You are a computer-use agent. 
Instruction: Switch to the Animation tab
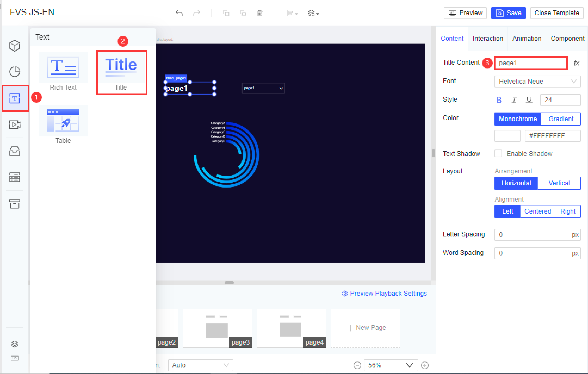[527, 38]
